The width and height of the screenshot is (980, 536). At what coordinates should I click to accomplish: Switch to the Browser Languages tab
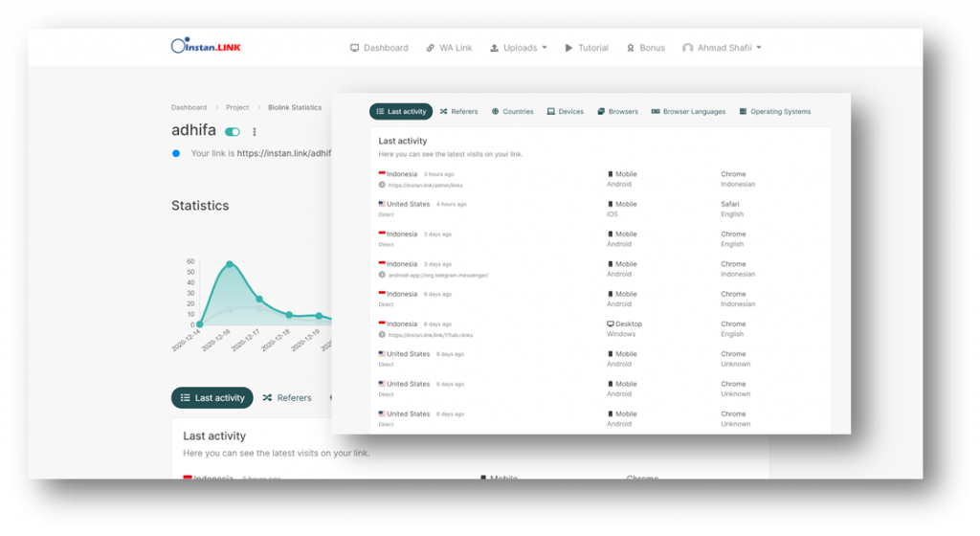click(688, 111)
